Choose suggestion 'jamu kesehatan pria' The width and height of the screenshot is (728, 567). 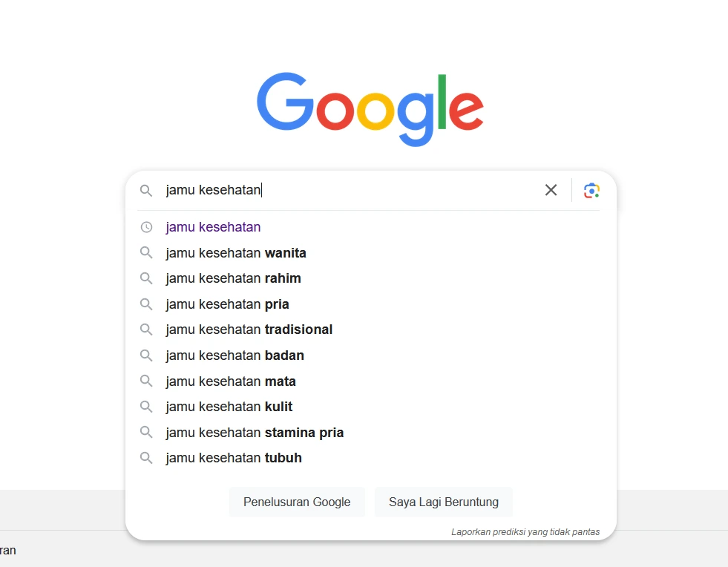click(227, 304)
